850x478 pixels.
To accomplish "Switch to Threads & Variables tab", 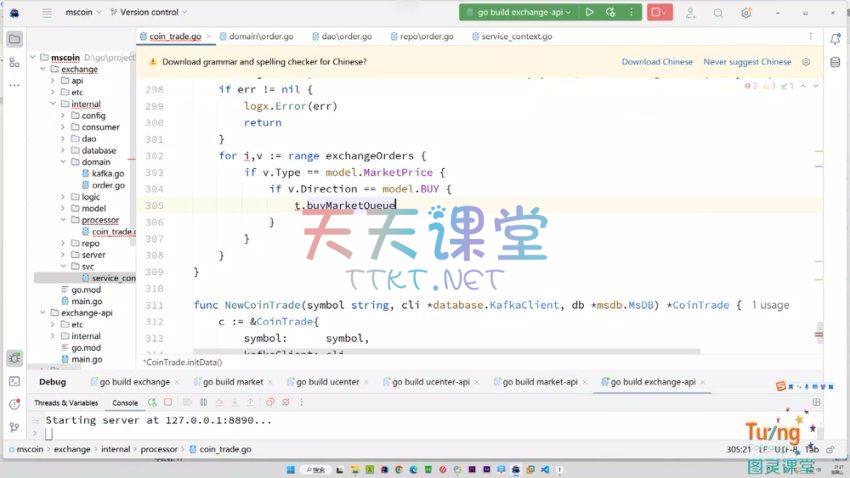I will click(x=66, y=402).
